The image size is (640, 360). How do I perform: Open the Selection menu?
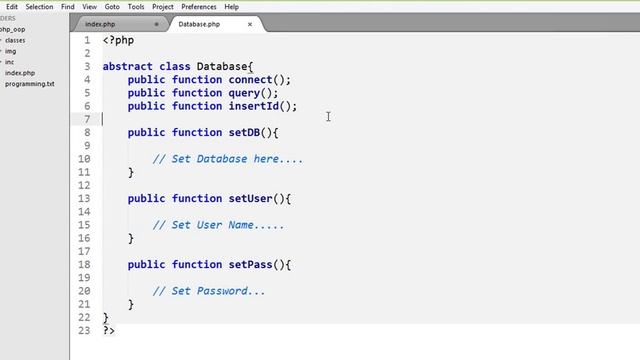(x=39, y=7)
